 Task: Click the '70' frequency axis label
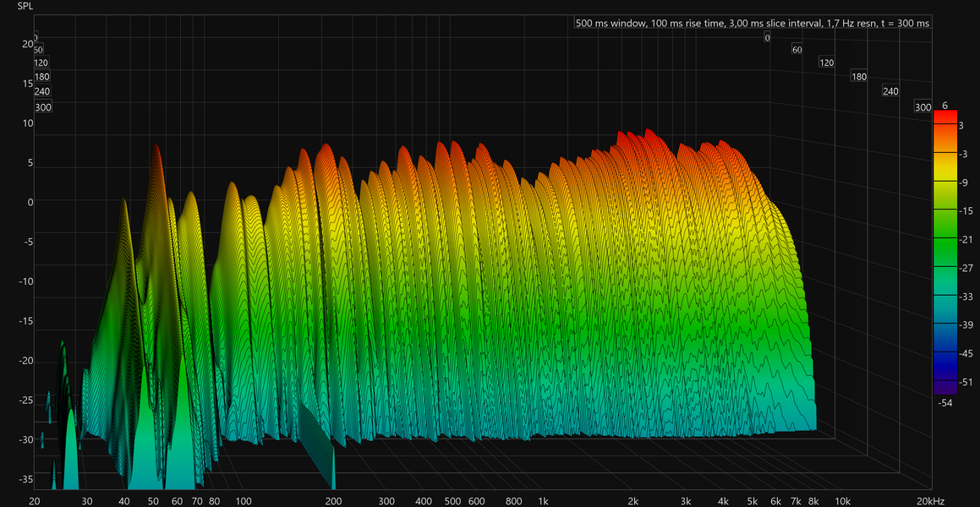[x=197, y=501]
